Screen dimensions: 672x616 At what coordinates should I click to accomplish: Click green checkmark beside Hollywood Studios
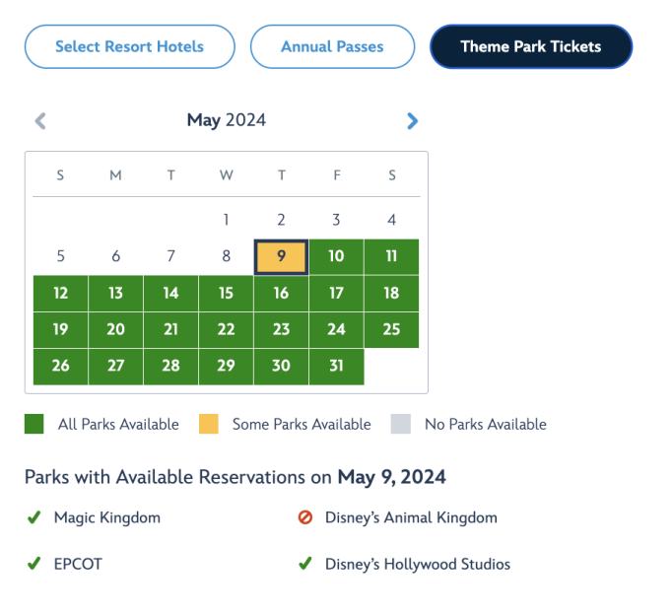304,565
